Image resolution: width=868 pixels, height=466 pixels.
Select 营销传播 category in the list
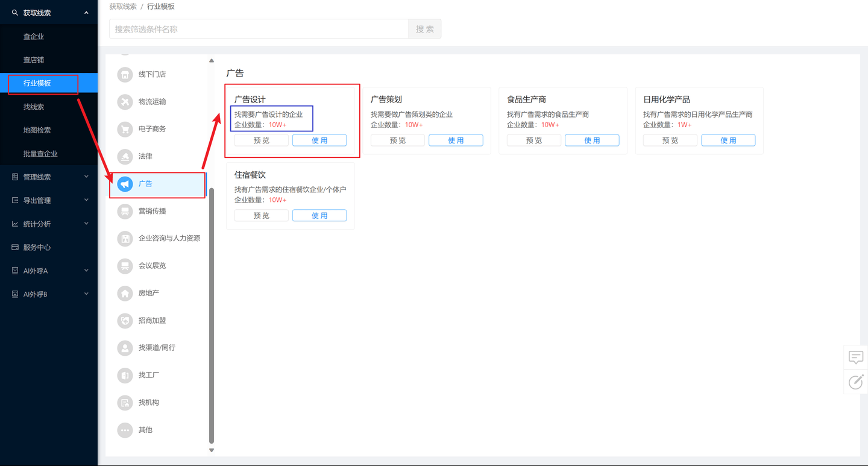(152, 211)
